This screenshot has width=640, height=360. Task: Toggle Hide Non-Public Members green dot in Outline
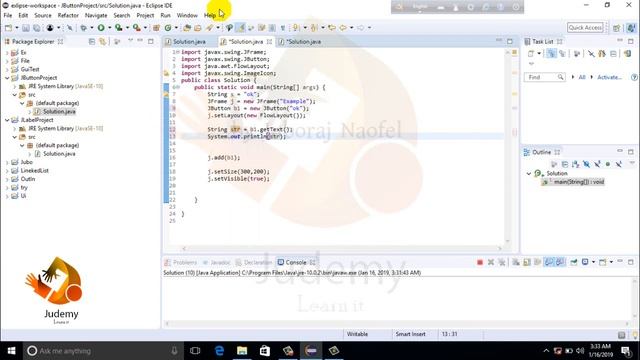[608, 164]
